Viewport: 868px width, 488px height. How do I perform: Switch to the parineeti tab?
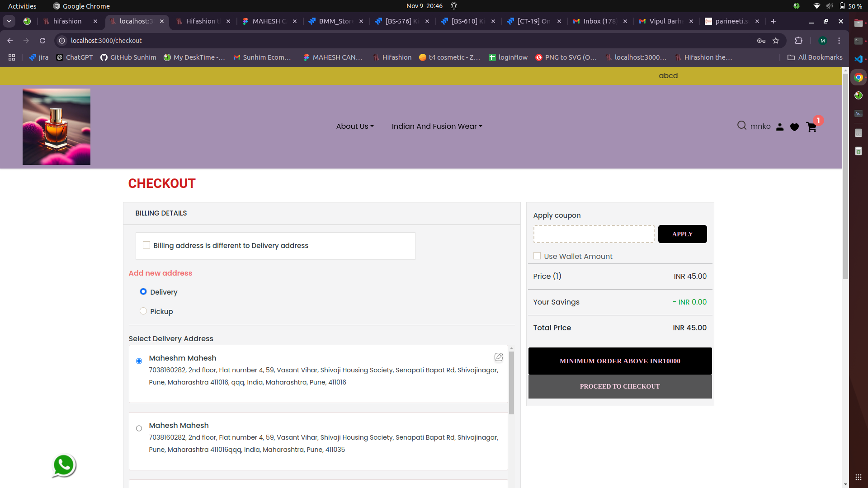[732, 21]
